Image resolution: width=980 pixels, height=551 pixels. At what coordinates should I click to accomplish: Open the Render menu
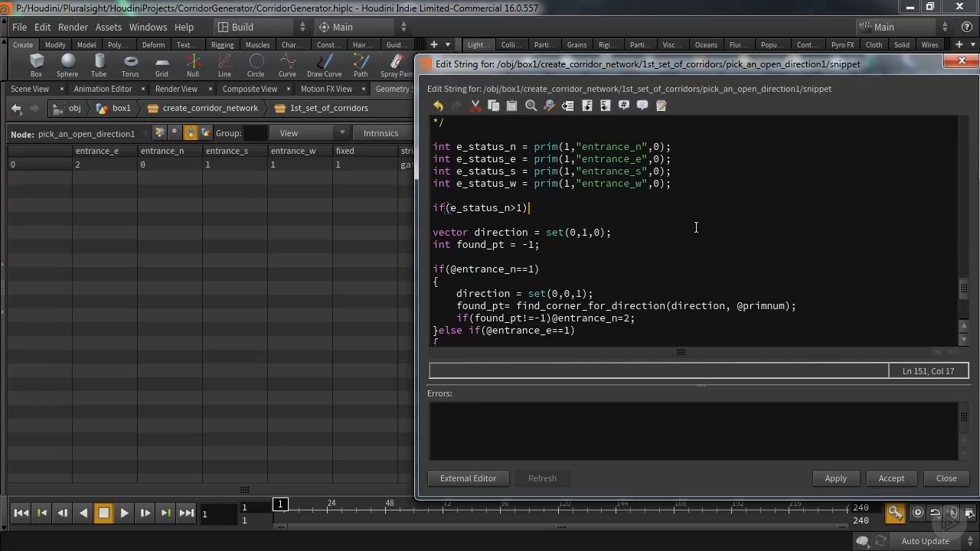[x=73, y=27]
